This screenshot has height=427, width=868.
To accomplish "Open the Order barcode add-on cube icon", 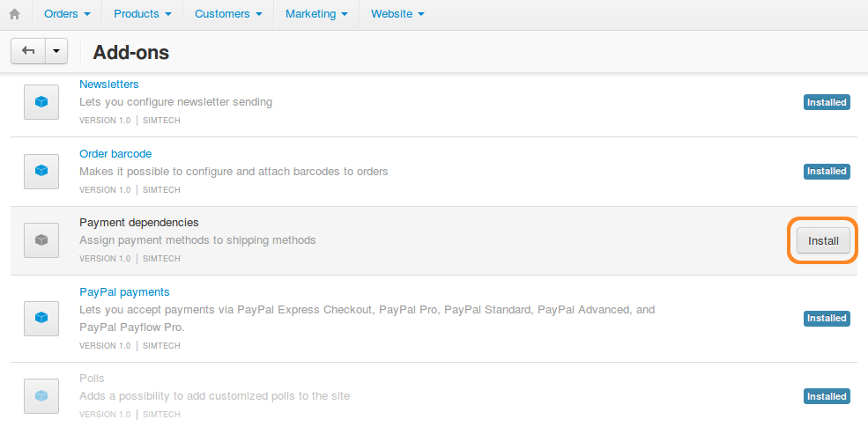I will [41, 172].
